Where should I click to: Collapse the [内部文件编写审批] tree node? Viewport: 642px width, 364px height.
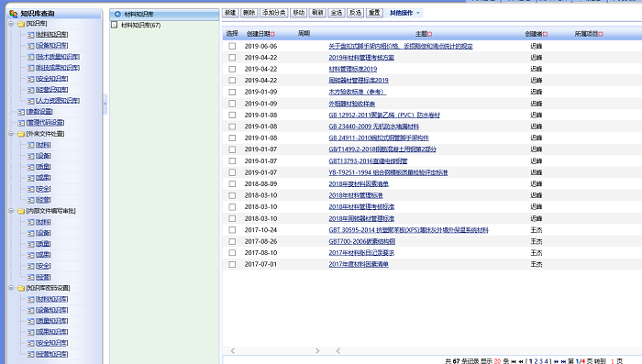click(11, 211)
